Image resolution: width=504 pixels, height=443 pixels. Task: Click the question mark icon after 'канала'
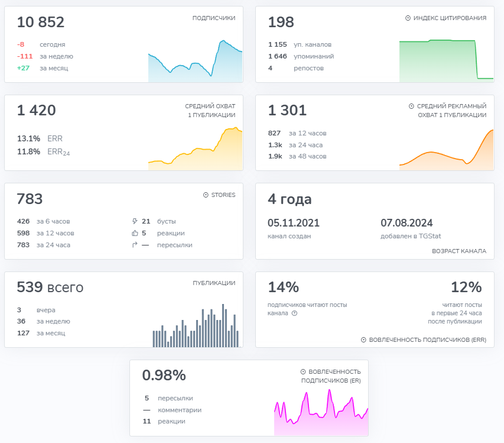tap(294, 313)
